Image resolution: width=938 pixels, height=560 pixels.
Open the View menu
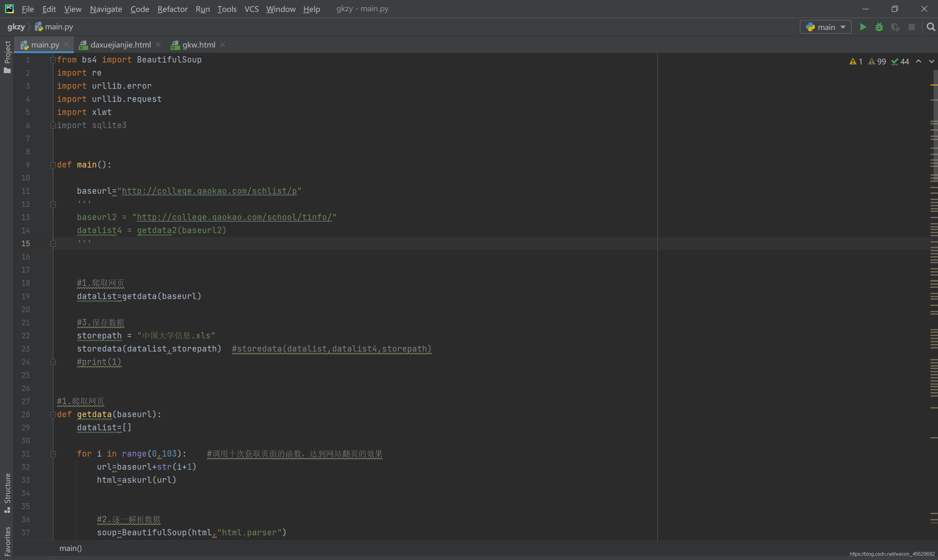73,9
